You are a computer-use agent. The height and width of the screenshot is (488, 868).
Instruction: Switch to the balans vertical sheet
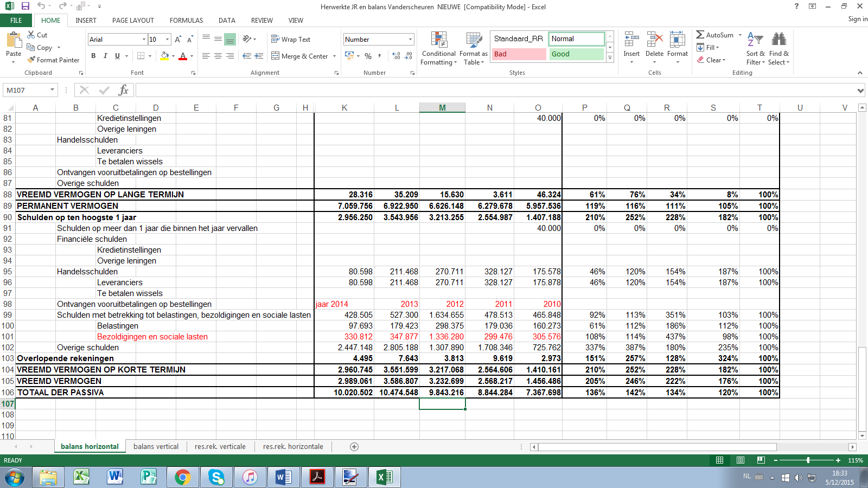tap(156, 447)
